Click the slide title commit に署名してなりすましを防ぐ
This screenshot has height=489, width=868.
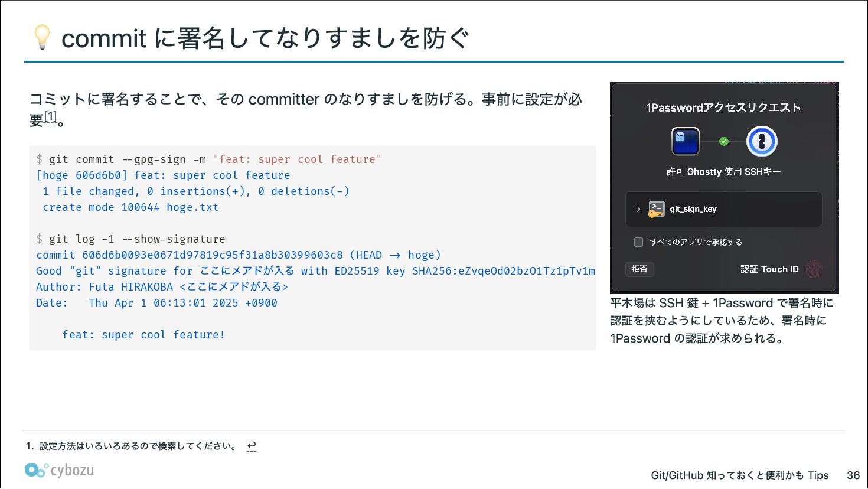pos(265,38)
